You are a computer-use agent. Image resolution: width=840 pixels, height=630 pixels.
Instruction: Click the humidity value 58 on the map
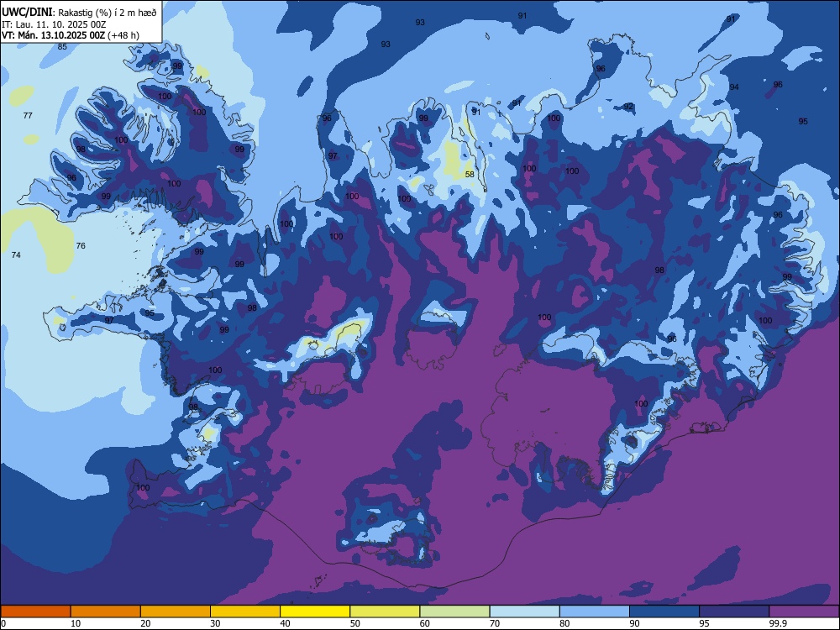pos(470,175)
